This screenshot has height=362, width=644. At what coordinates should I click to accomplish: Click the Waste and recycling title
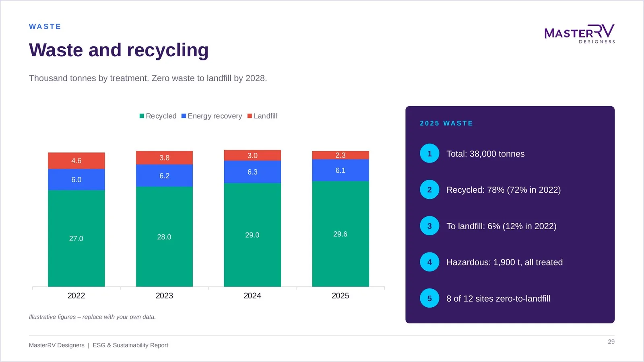(119, 50)
